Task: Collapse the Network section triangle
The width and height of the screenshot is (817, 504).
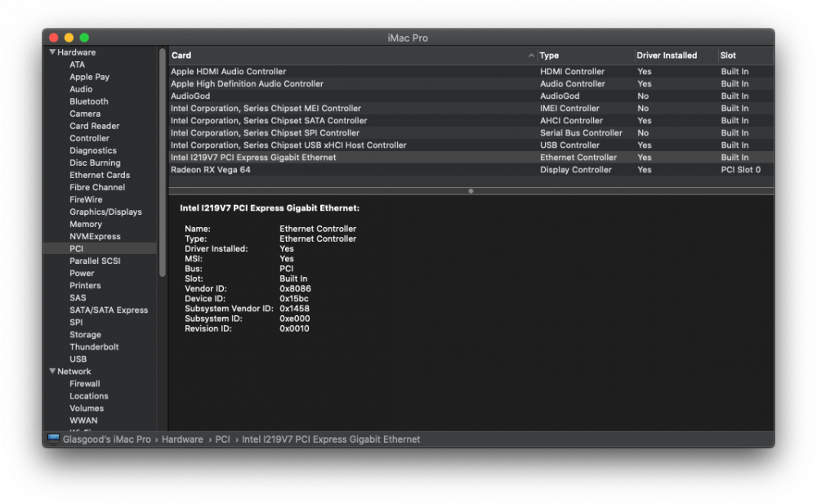Action: click(x=52, y=371)
